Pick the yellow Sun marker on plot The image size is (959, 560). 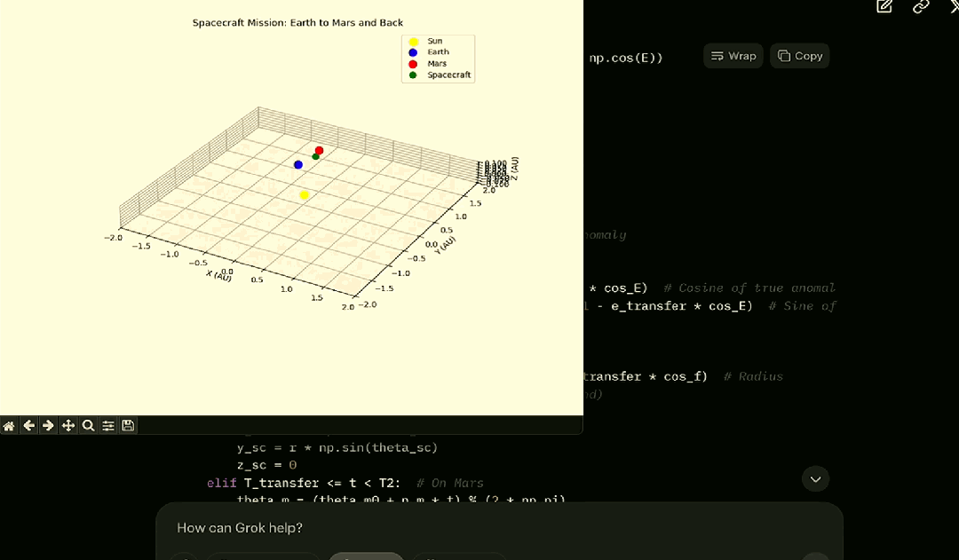pyautogui.click(x=304, y=195)
